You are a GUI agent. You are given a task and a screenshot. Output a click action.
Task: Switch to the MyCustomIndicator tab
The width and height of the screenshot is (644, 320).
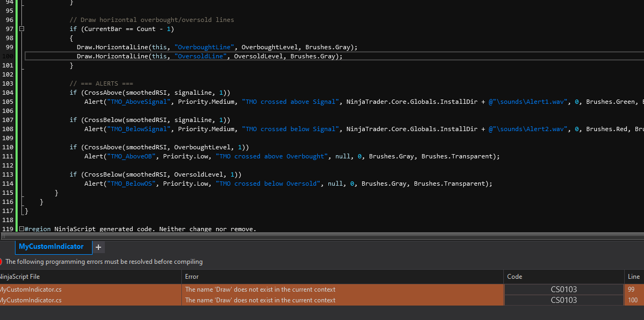pos(51,247)
